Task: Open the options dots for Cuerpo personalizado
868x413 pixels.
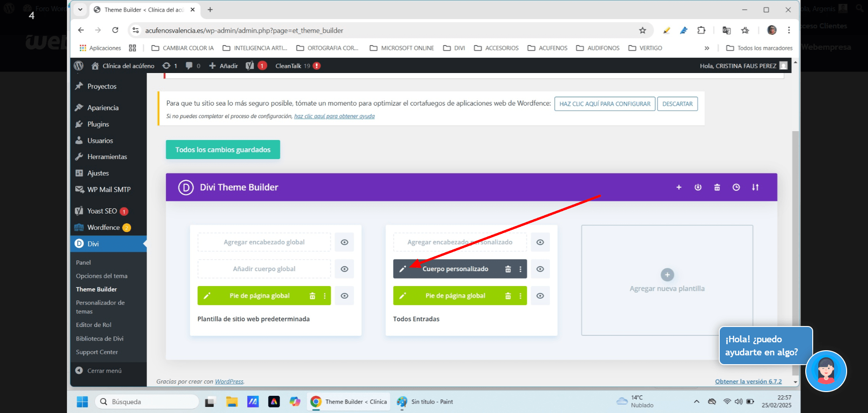Action: tap(520, 269)
